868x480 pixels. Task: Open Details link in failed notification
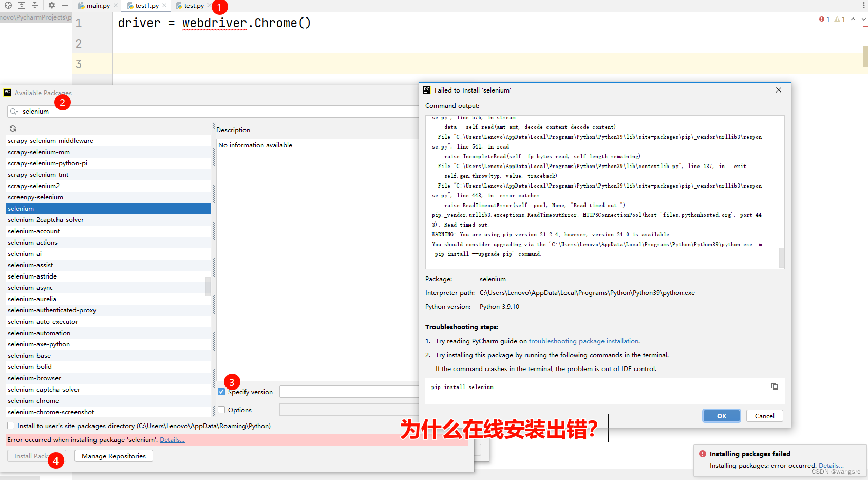coord(831,465)
